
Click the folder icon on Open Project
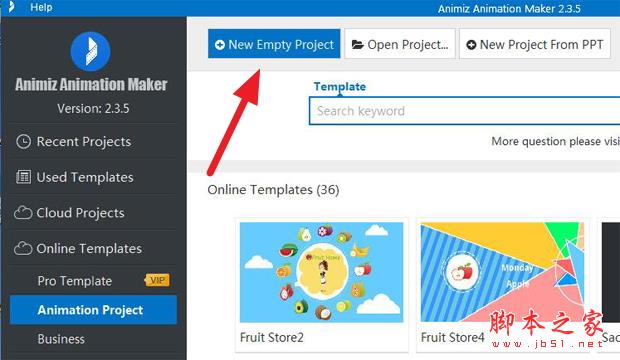357,45
